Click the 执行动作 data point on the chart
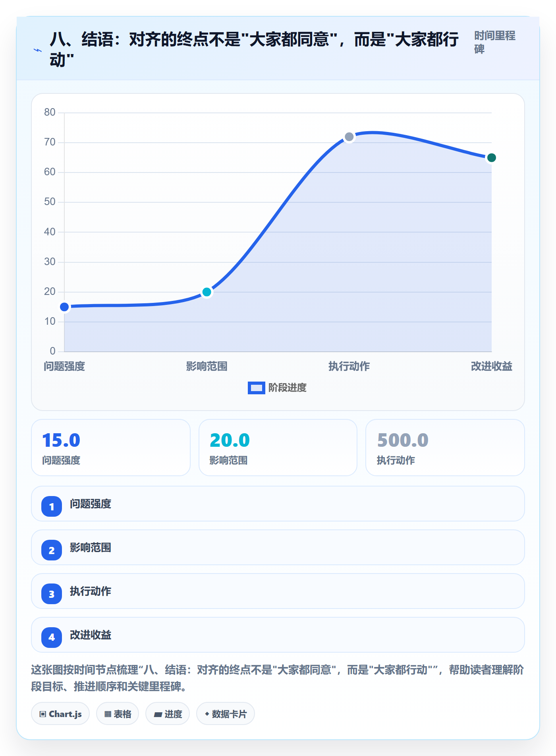 349,137
